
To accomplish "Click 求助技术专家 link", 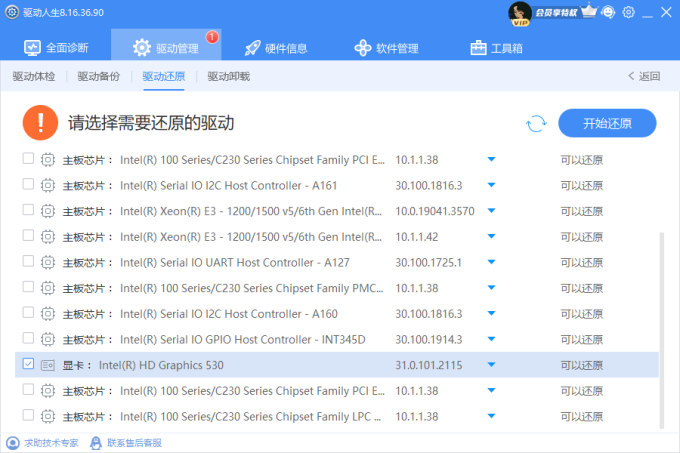I will pyautogui.click(x=51, y=443).
